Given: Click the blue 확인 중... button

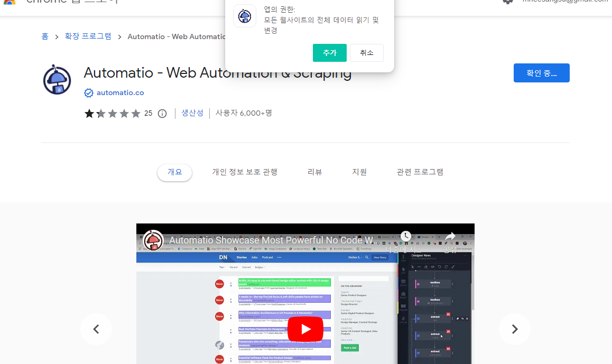Looking at the screenshot, I should coord(541,73).
